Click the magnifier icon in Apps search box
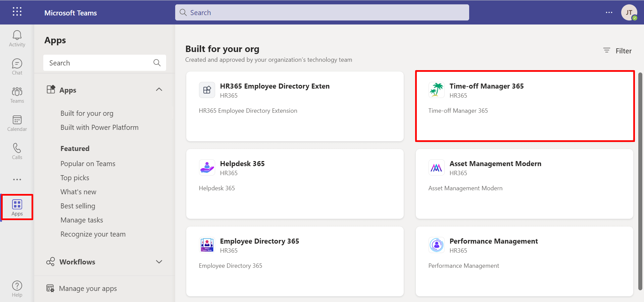The height and width of the screenshot is (302, 644). point(157,63)
